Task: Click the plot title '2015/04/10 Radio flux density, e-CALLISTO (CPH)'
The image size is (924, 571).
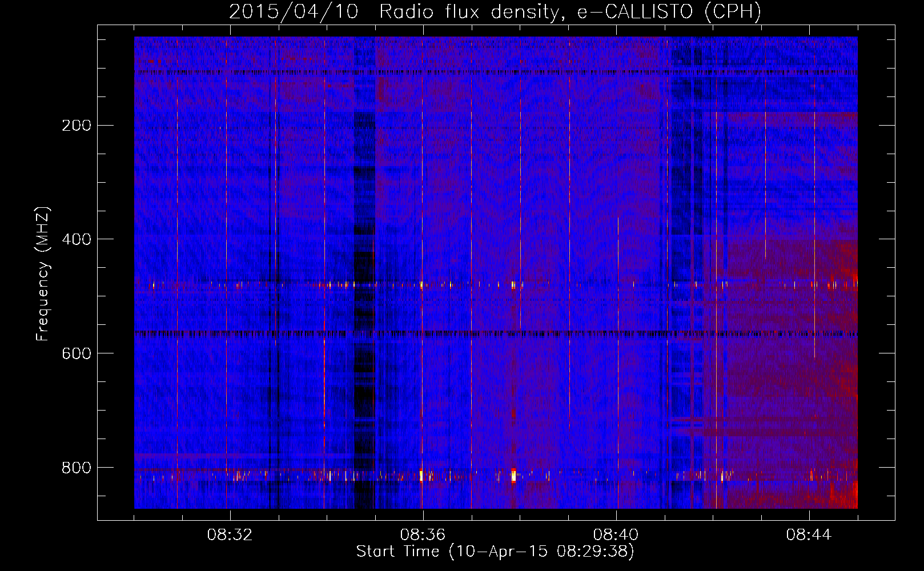Action: [x=495, y=11]
